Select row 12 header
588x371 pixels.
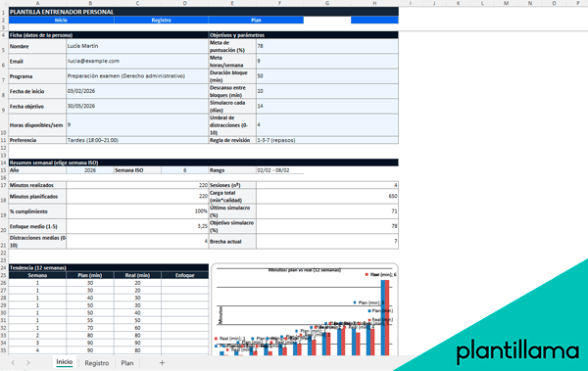(4, 148)
